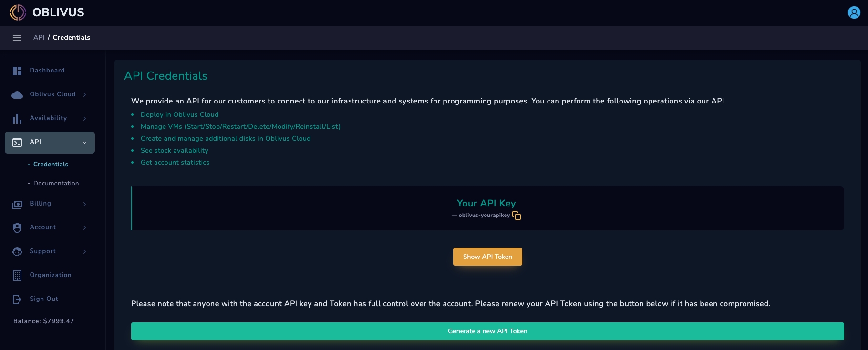Open the Organization menu item
The width and height of the screenshot is (868, 350).
(50, 275)
